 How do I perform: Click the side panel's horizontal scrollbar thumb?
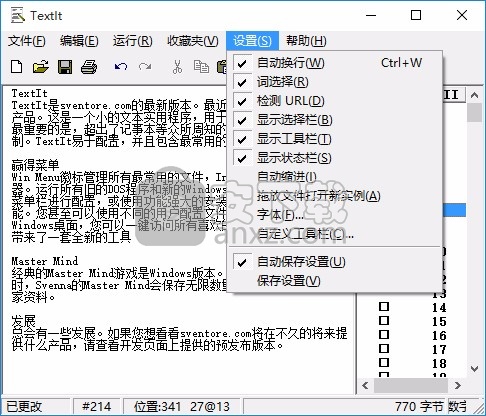411,386
